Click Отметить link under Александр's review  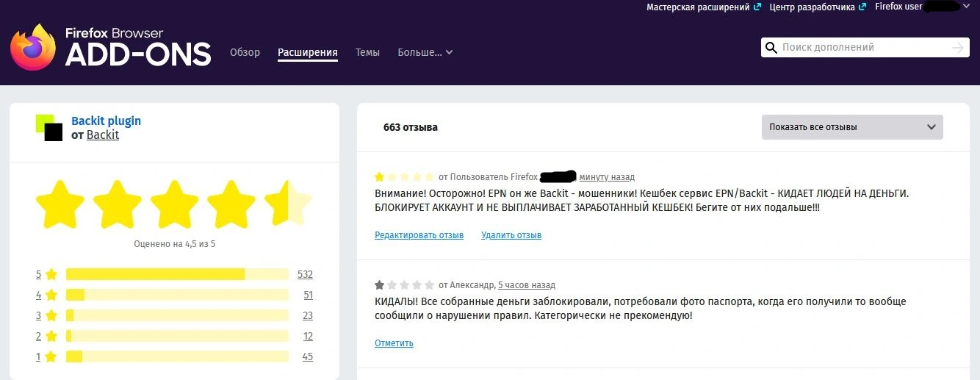[x=394, y=343]
